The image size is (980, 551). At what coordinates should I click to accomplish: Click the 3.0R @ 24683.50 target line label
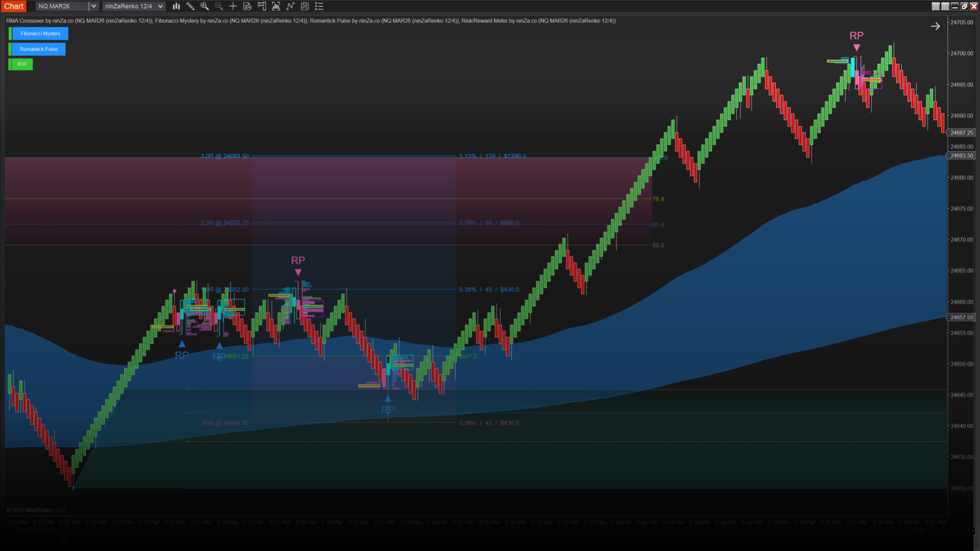click(x=225, y=156)
